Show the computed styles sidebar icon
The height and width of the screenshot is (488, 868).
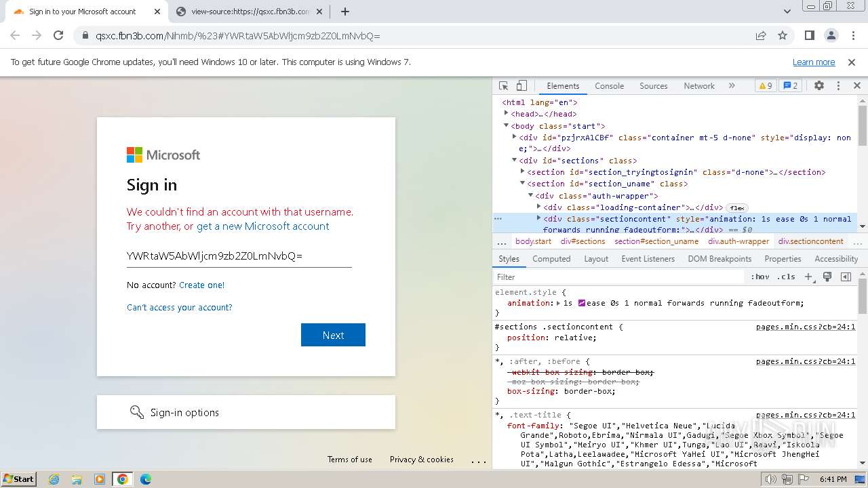tap(846, 277)
